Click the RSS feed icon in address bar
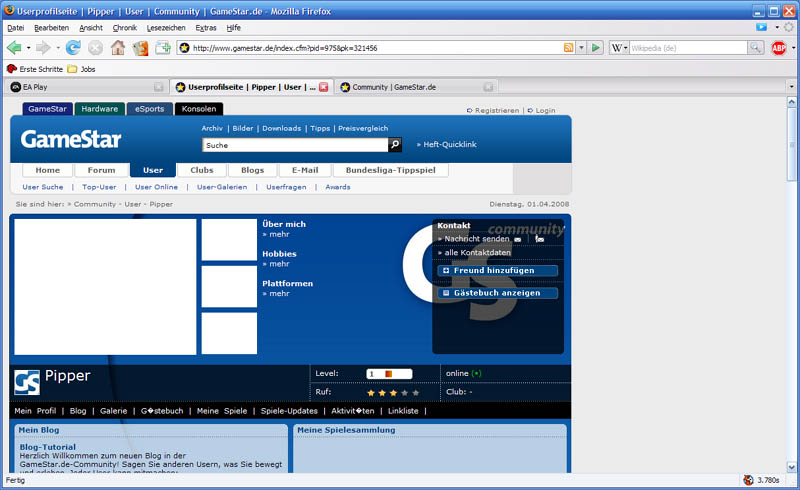Viewport: 800px width, 490px height. point(568,48)
